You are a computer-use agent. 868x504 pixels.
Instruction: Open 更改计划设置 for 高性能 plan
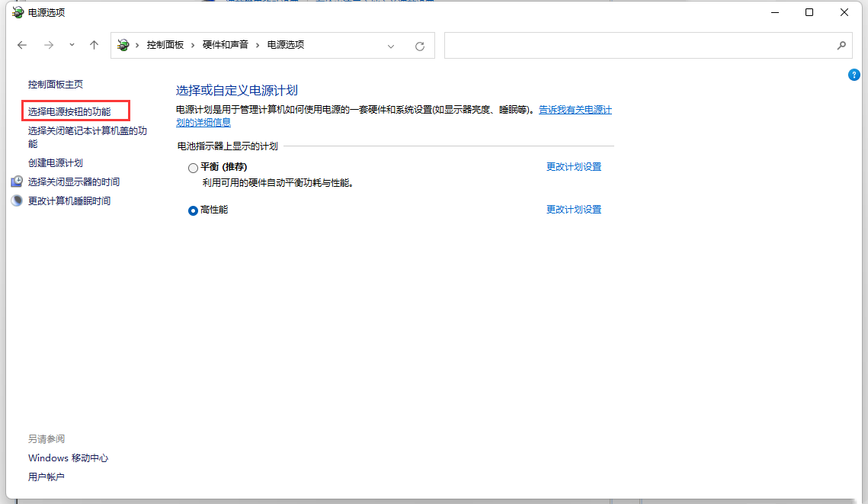(574, 210)
